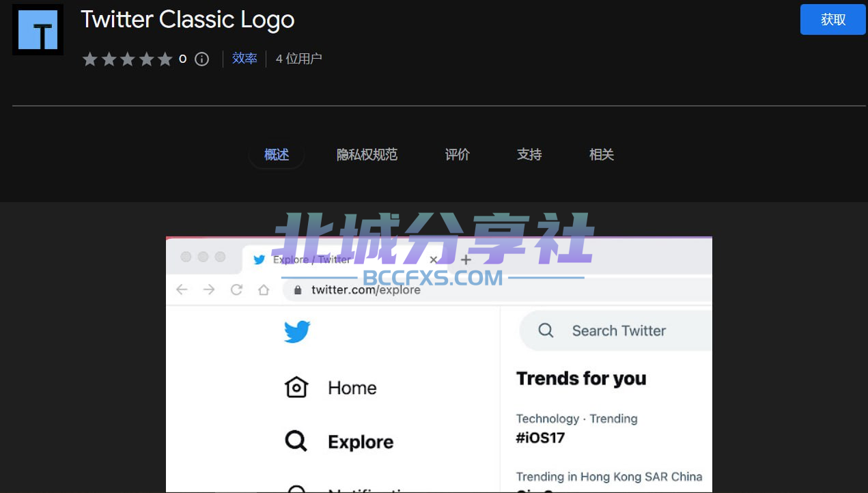The image size is (868, 493).
Task: Click the Search Twitter field in preview
Action: (x=616, y=330)
